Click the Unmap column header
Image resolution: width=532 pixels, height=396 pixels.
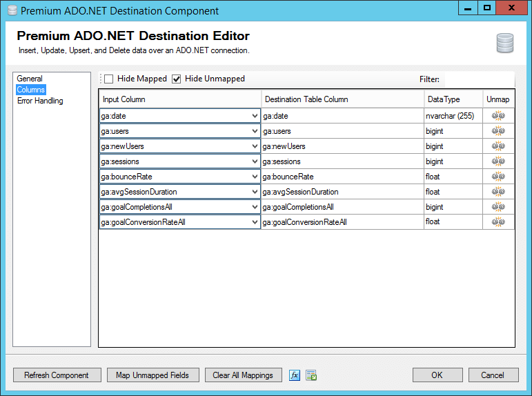(x=498, y=99)
